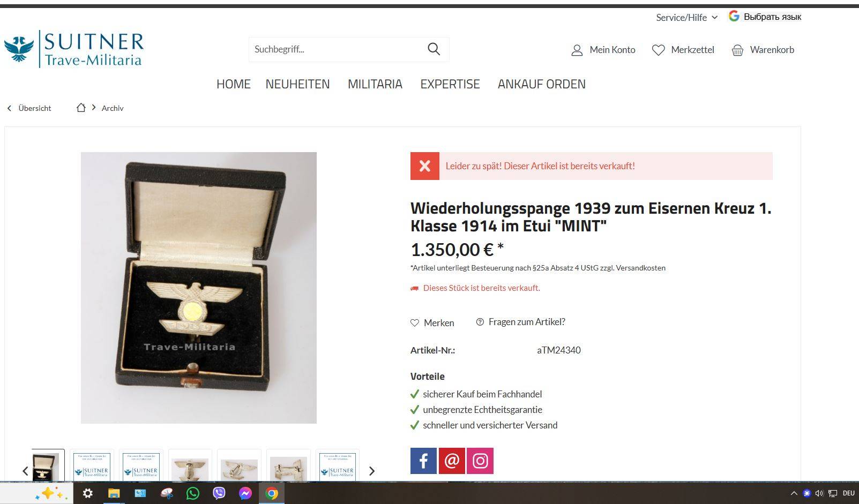The width and height of the screenshot is (859, 504).
Task: Open Google language selector
Action: (x=765, y=17)
